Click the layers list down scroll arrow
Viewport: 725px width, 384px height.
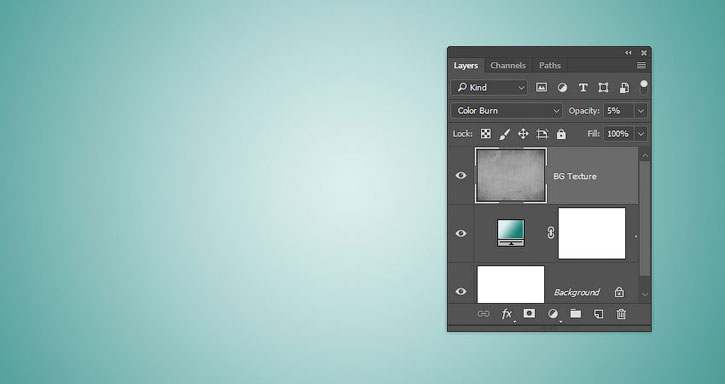(645, 294)
